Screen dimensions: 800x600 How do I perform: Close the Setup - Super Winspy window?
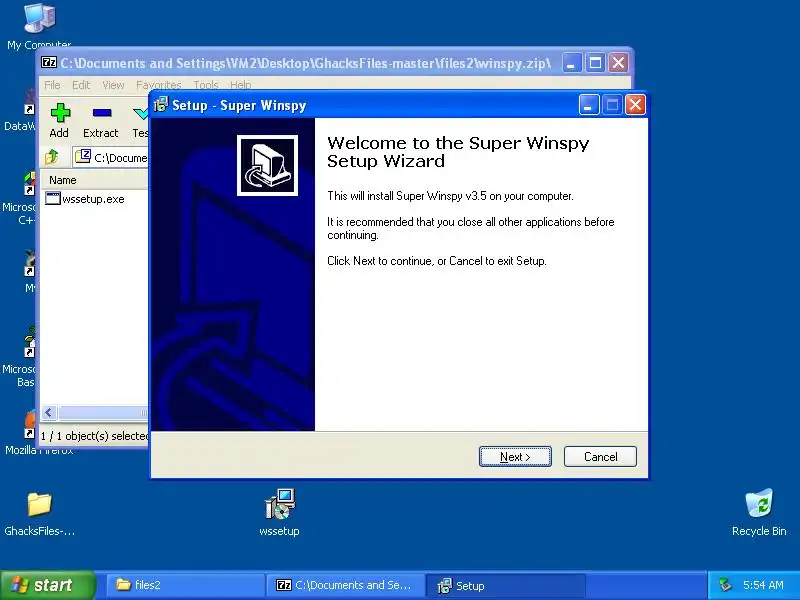click(x=635, y=105)
